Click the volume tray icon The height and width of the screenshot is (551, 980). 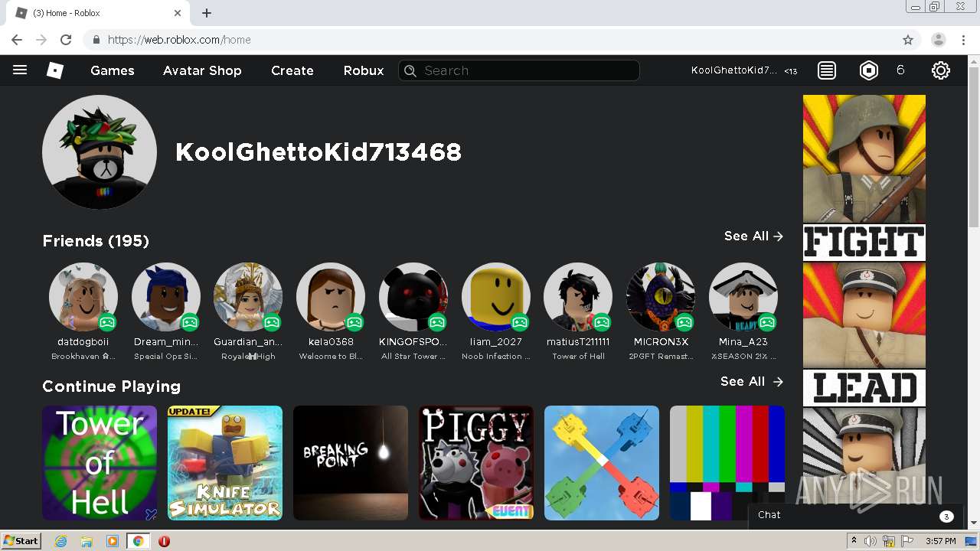(x=871, y=541)
